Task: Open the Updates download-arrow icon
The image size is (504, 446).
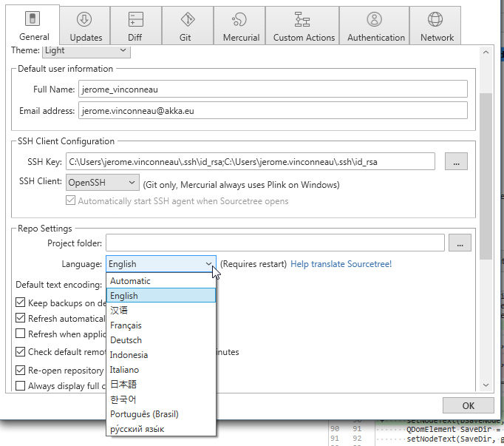Action: click(x=84, y=19)
